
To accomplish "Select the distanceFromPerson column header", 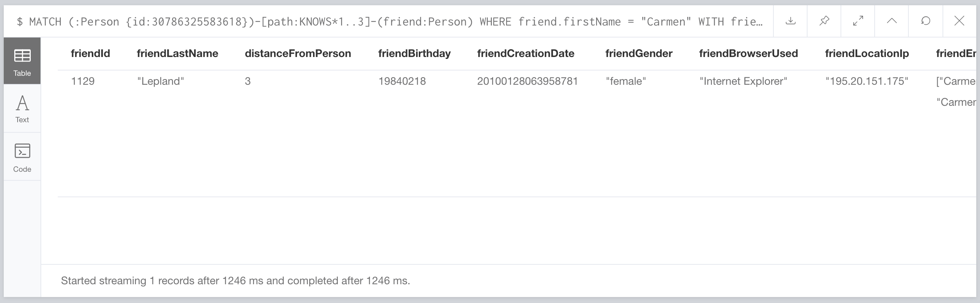I will 298,53.
